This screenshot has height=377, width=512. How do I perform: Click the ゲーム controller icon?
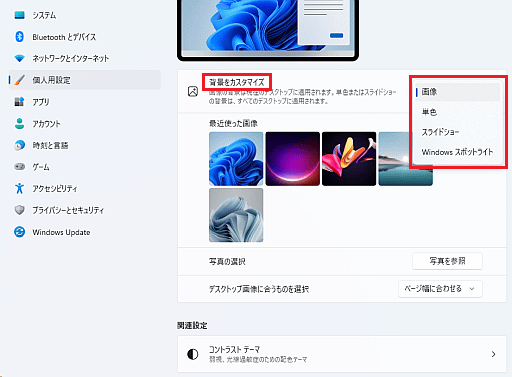[x=20, y=166]
